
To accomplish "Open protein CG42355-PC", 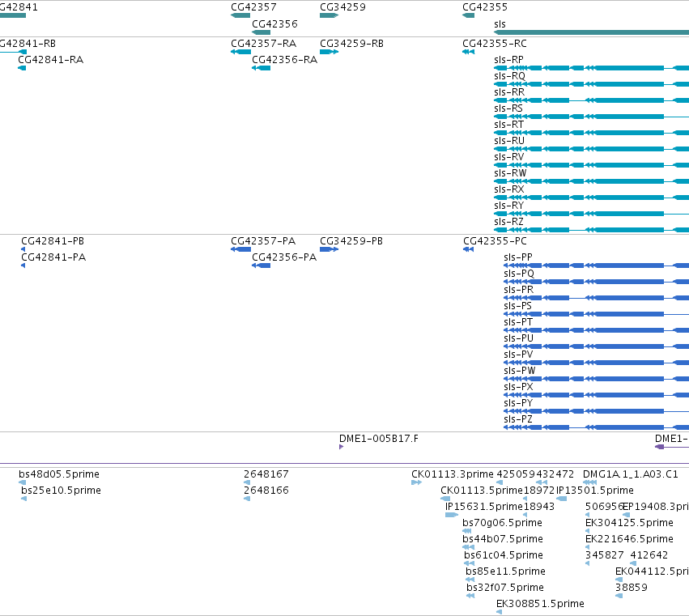I will point(495,241).
